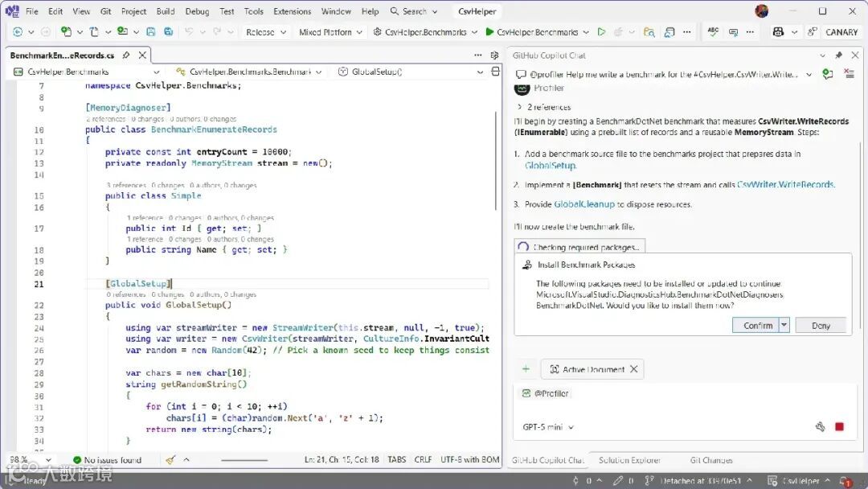Open the Git menu
The height and width of the screenshot is (489, 868).
(106, 11)
